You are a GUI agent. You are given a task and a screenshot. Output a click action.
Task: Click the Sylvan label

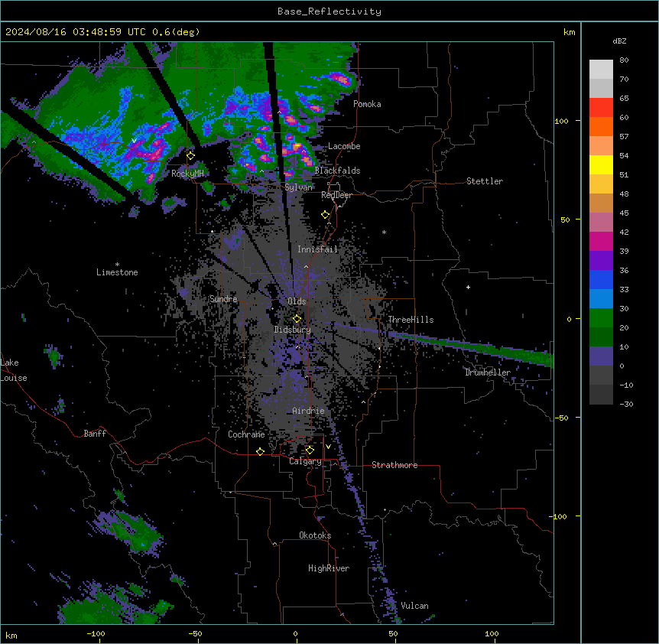click(298, 187)
